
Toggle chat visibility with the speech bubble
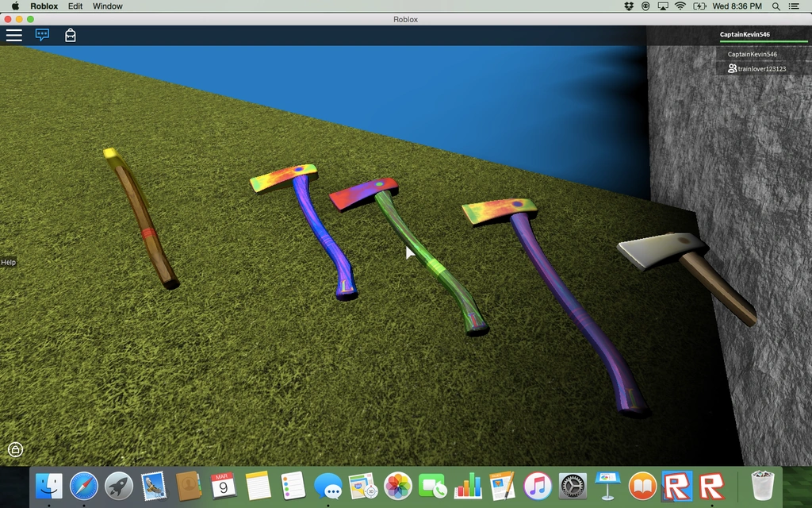[41, 35]
